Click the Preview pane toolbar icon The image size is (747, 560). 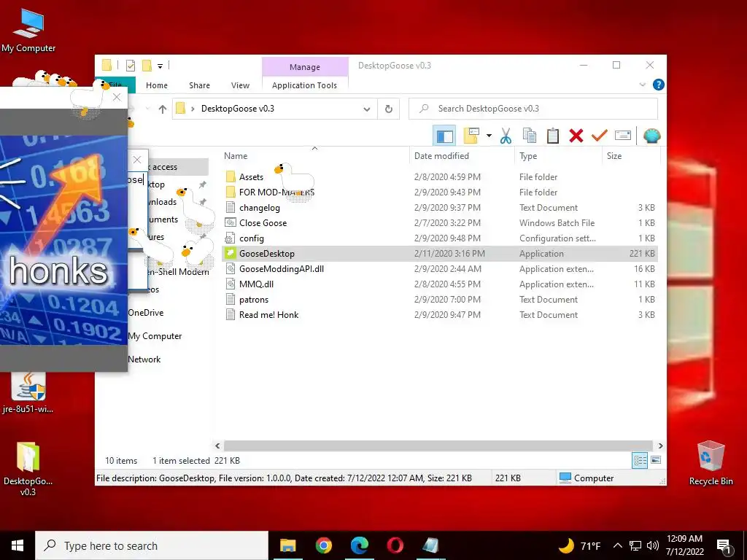point(444,136)
